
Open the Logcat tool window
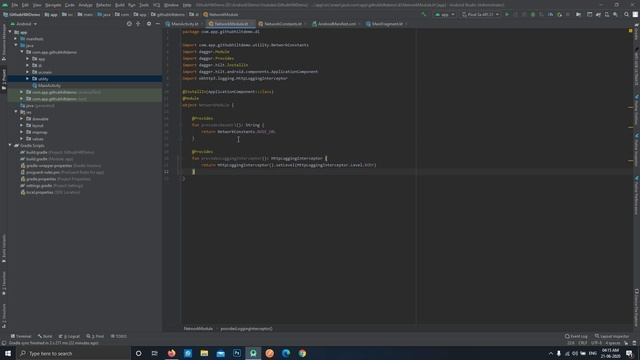[69, 336]
